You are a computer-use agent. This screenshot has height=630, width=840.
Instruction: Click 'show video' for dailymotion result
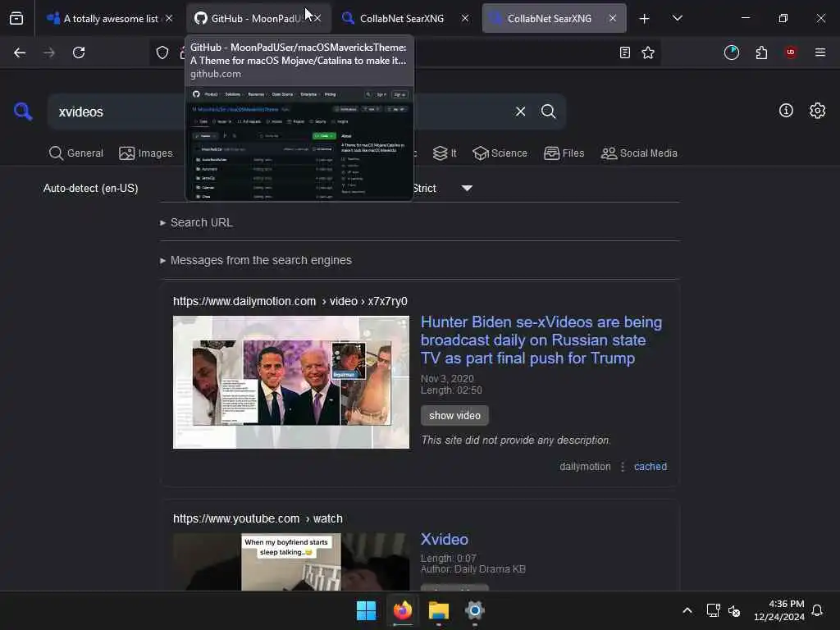click(x=454, y=415)
